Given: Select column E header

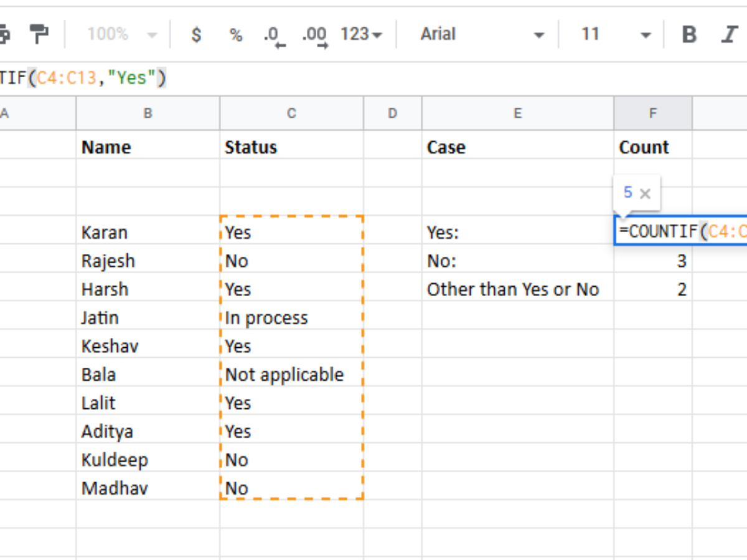Looking at the screenshot, I should pos(517,113).
